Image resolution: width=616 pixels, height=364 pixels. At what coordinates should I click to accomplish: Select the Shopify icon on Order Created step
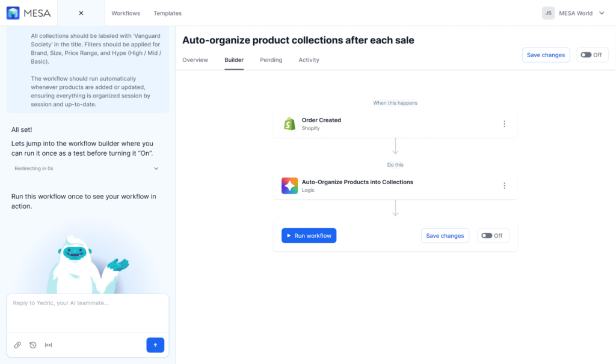[x=289, y=123]
